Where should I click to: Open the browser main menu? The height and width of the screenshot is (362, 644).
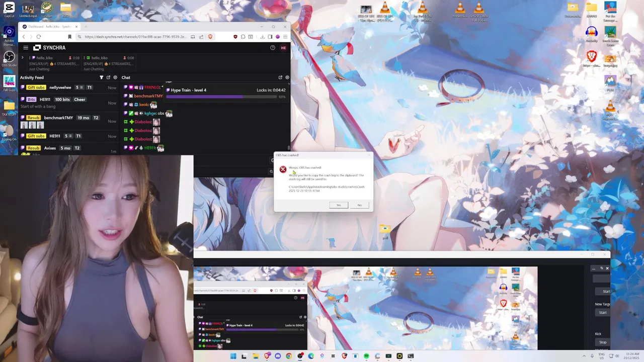click(285, 37)
